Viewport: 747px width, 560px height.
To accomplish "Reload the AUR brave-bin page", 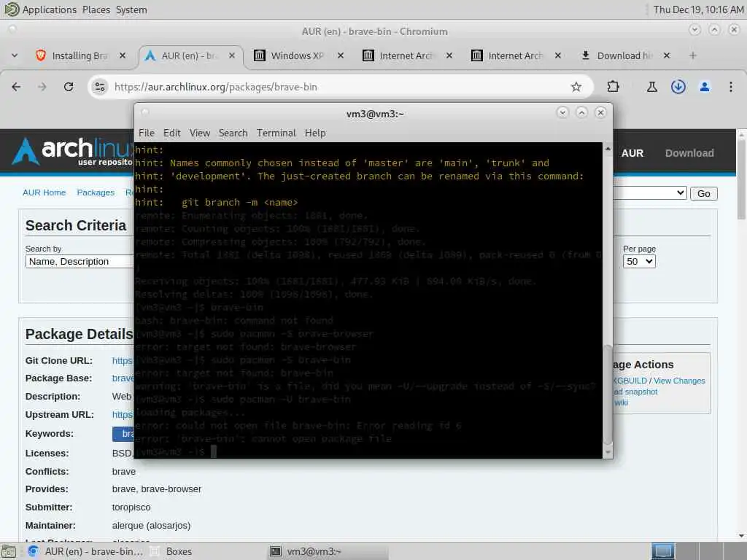I will tap(69, 87).
